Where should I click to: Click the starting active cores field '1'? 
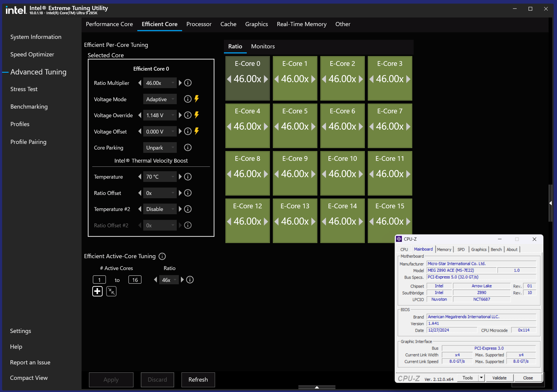pyautogui.click(x=99, y=280)
